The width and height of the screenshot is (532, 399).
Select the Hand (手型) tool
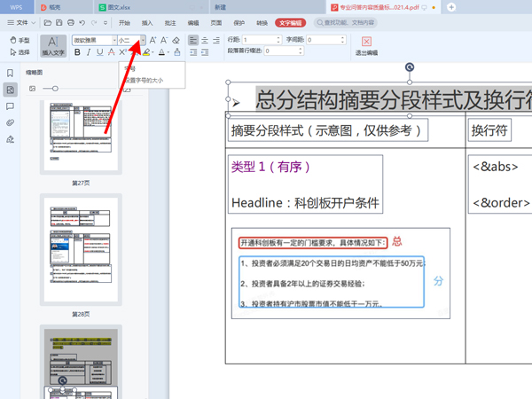pyautogui.click(x=20, y=40)
